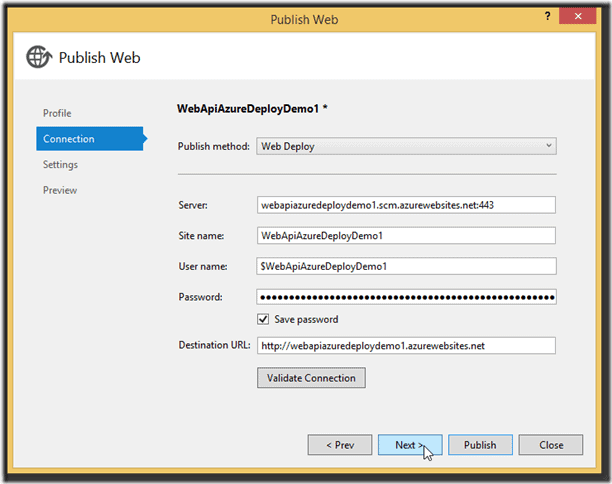
Task: Select the Password field
Action: click(x=406, y=297)
